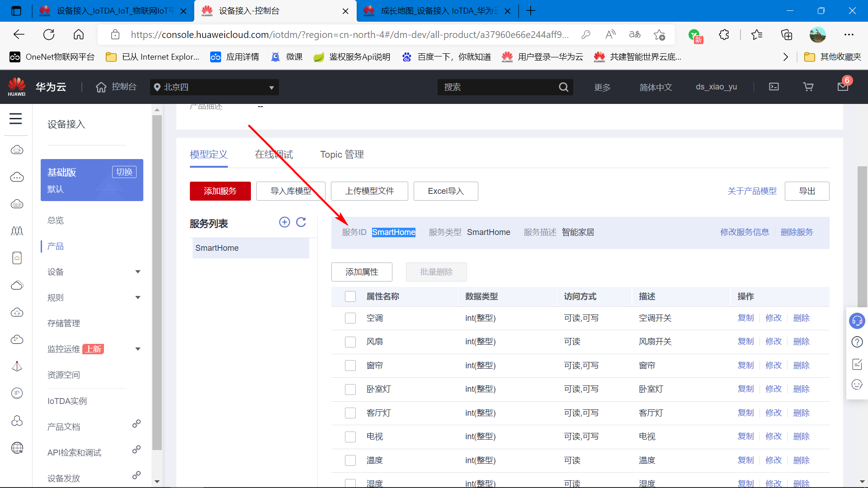Open the 北京四 region dropdown
This screenshot has height=488, width=868.
214,87
